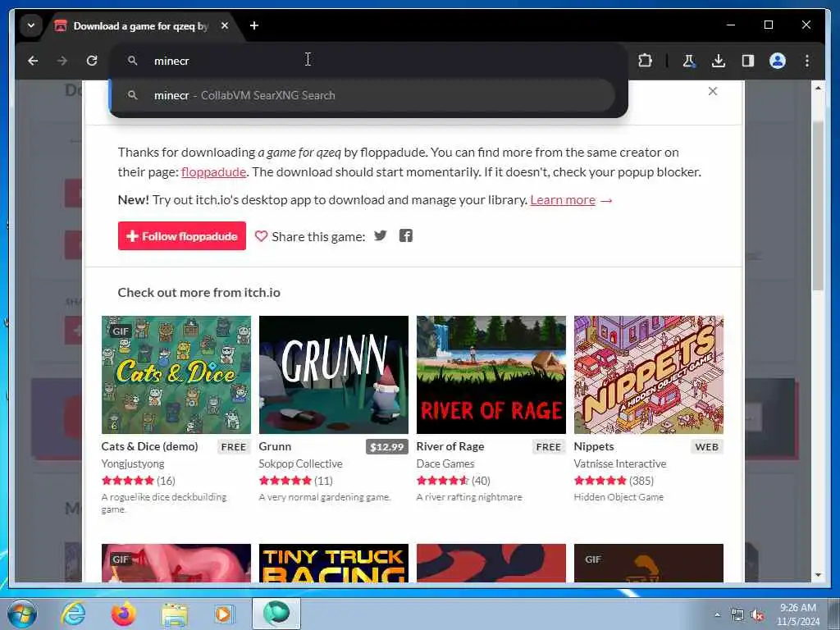Open the Grunn game thumbnail

point(334,374)
